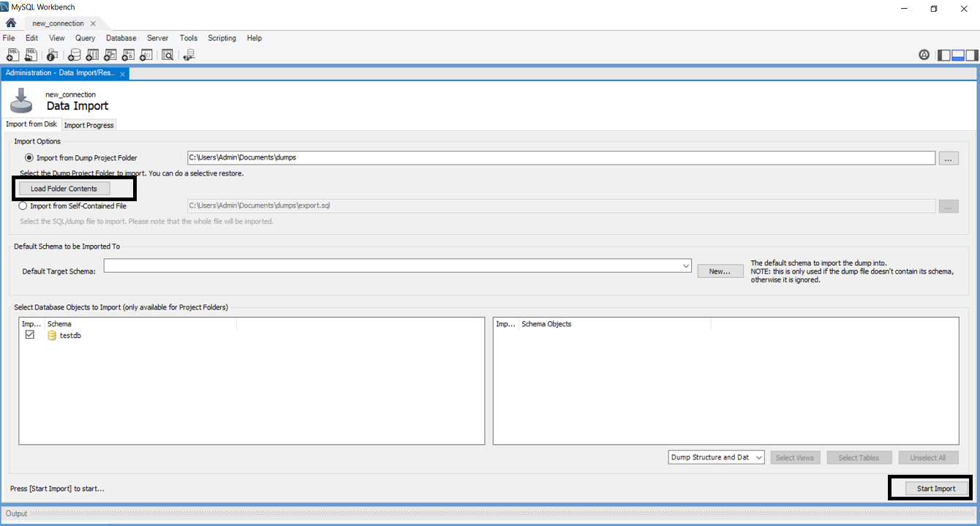Click the Start Import button
This screenshot has width=980, height=526.
tap(936, 489)
